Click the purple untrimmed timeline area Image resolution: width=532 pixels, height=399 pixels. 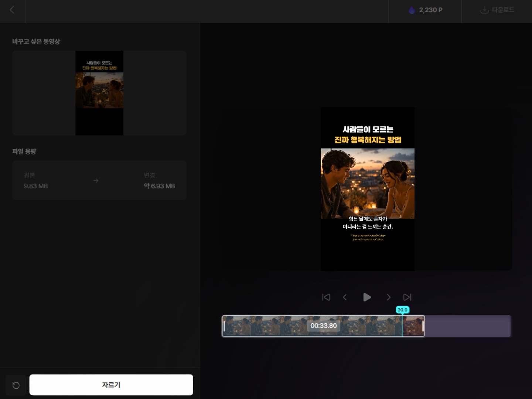pyautogui.click(x=468, y=326)
